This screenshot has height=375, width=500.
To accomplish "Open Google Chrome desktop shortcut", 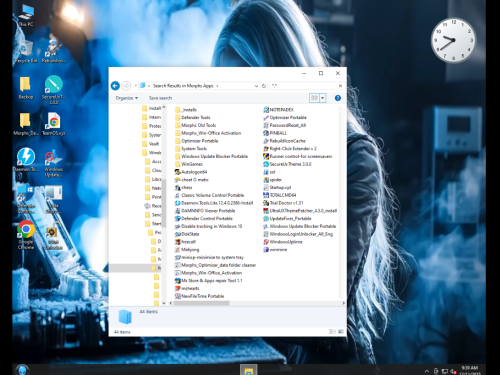I will (26, 235).
